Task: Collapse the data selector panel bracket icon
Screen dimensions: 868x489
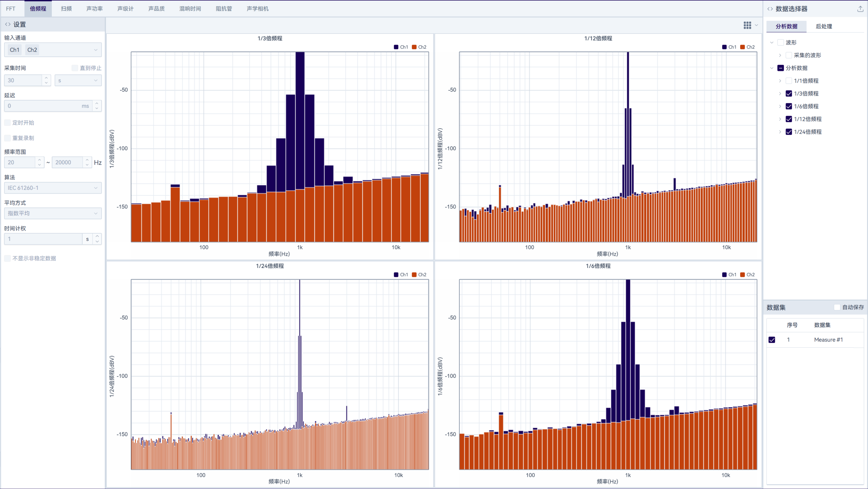Action: [x=770, y=9]
